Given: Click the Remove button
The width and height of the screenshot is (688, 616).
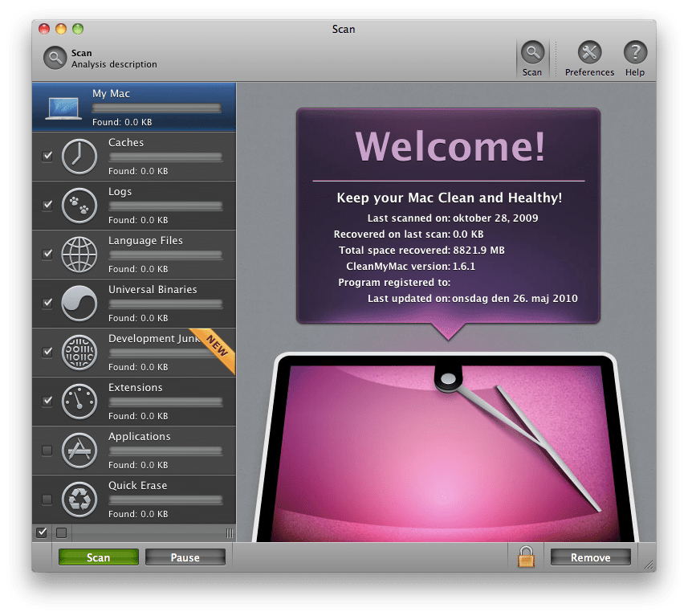Looking at the screenshot, I should pyautogui.click(x=590, y=557).
